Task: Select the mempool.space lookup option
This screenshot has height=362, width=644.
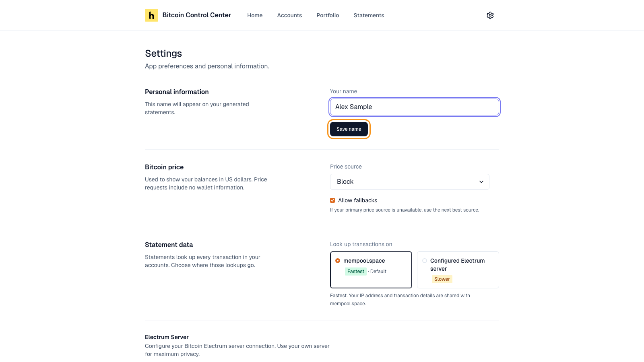Action: pos(371,270)
